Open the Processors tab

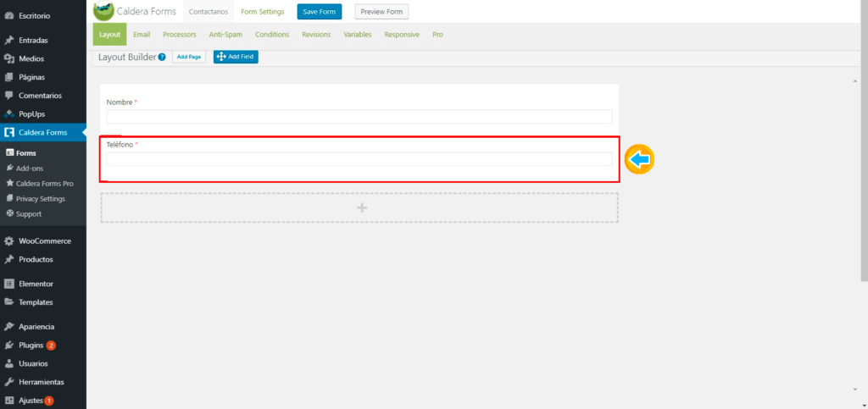click(179, 35)
